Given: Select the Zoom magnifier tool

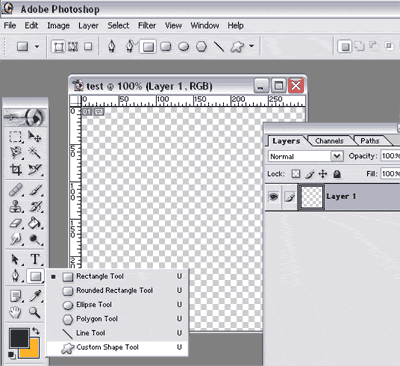Looking at the screenshot, I should click(x=34, y=312).
